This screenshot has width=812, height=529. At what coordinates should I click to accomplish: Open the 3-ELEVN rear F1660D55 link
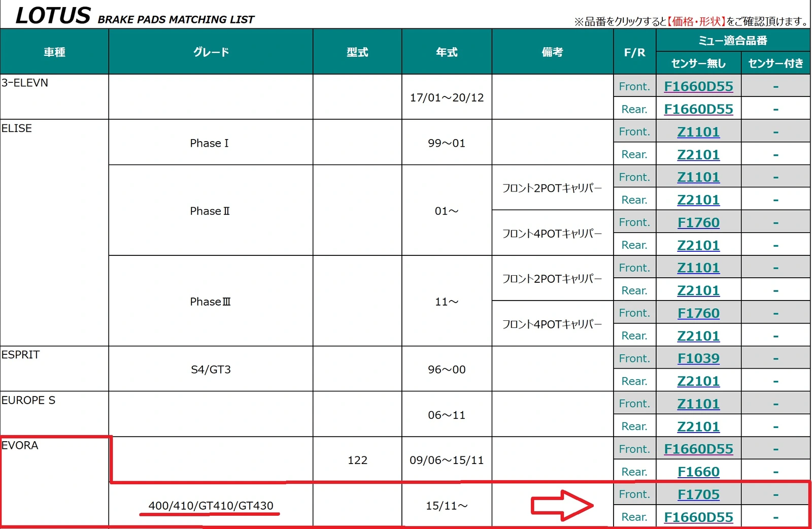pyautogui.click(x=698, y=109)
